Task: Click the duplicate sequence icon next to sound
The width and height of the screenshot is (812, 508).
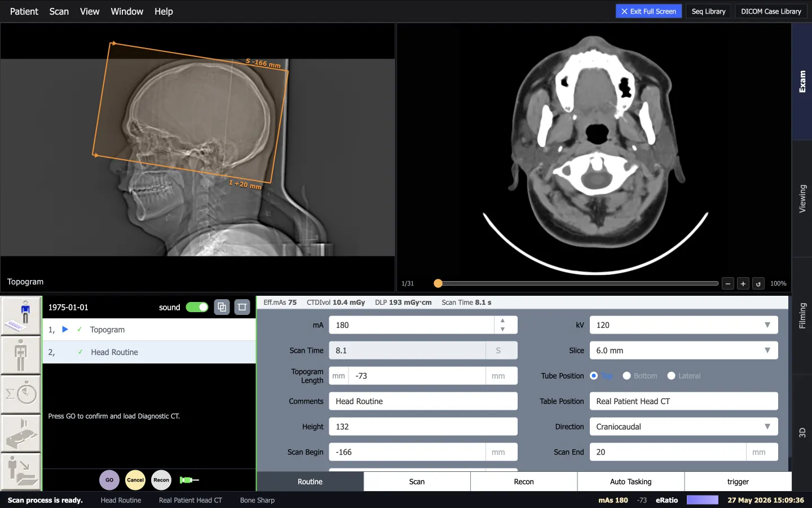Action: 222,307
